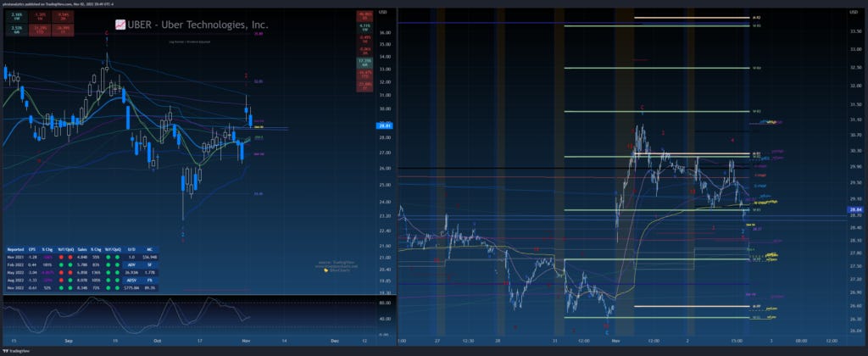Click USD currency label on intraday chart axis
This screenshot has width=868, height=356.
tap(853, 12)
